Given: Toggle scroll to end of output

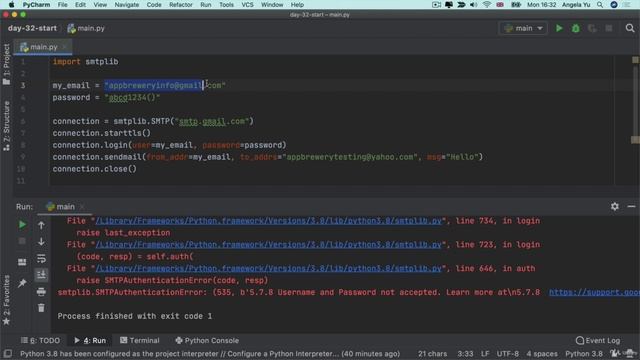Looking at the screenshot, I should click(x=41, y=275).
